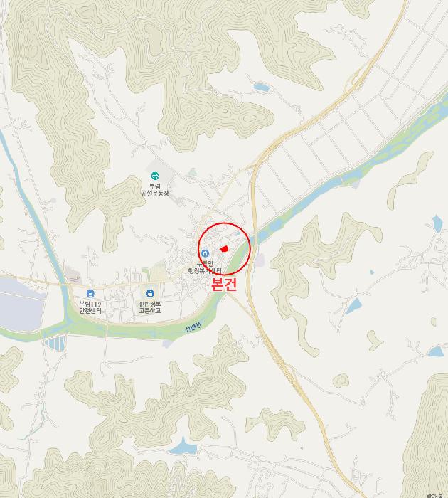Open the high school blue marker icon

coord(150,293)
